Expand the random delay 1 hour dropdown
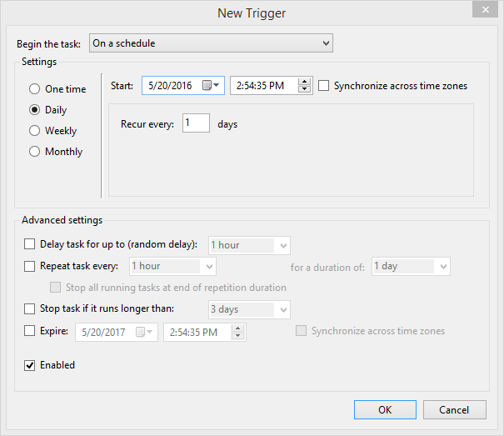Image resolution: width=504 pixels, height=436 pixels. 249,246
